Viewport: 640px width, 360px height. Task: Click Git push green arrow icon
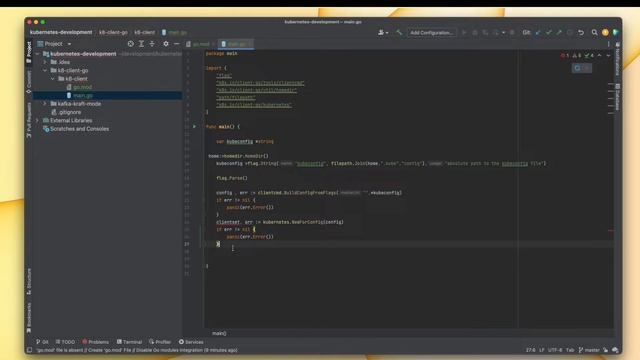tap(559, 32)
